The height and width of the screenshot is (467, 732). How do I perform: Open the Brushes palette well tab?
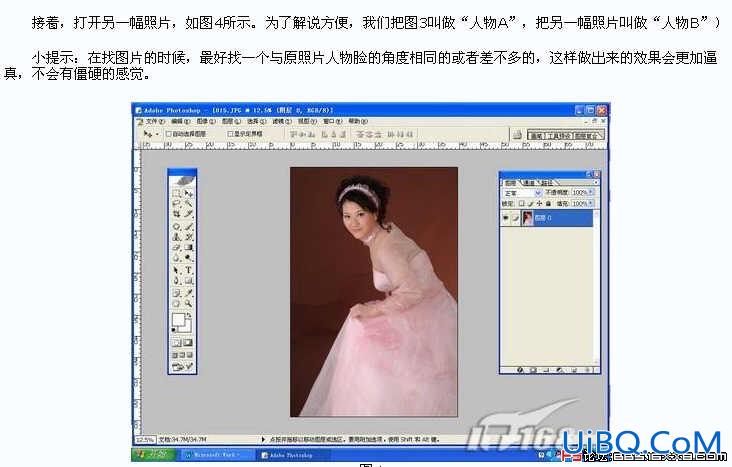pyautogui.click(x=536, y=135)
